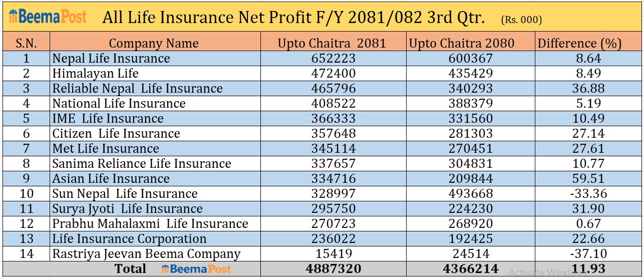Select the Upto Chaitra 2080 column header
Screen dimensions: 644x279
pos(462,43)
